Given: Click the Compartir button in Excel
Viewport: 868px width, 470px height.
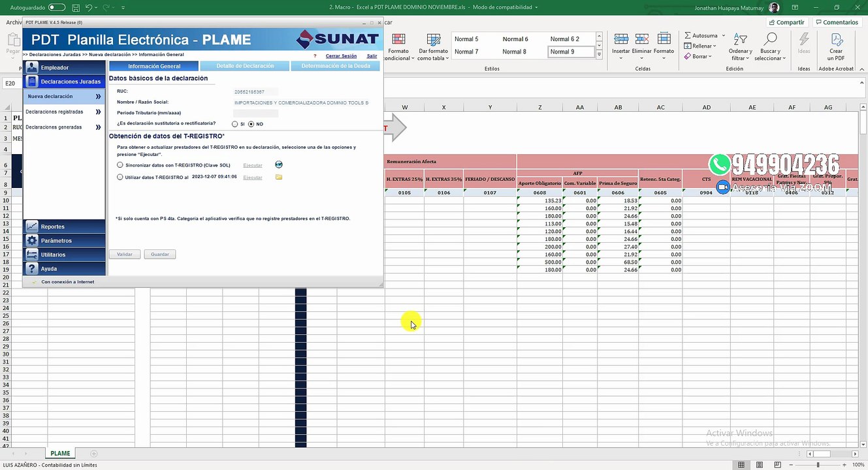Looking at the screenshot, I should click(x=786, y=22).
